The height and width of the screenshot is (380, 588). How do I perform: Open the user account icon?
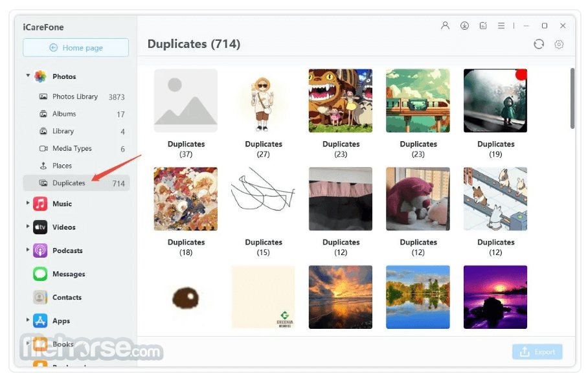tap(445, 25)
